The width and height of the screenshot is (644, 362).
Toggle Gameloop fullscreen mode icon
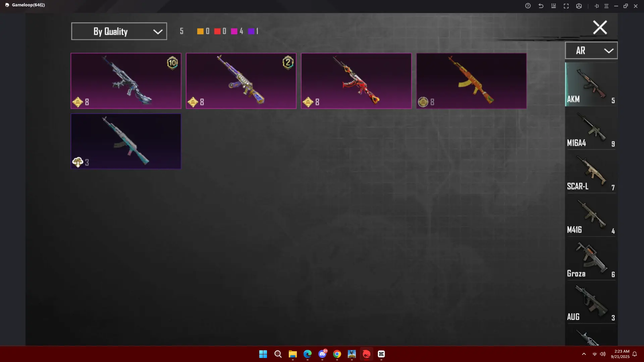point(566,6)
